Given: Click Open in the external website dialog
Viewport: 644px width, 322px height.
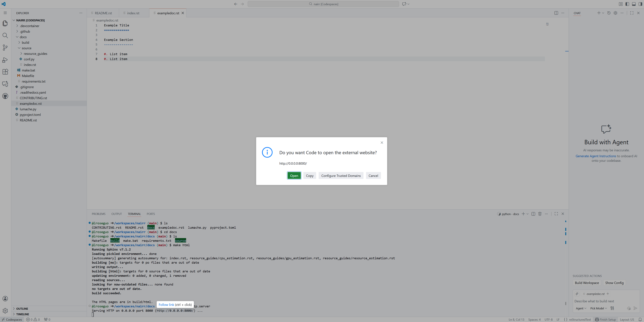Looking at the screenshot, I should 294,176.
